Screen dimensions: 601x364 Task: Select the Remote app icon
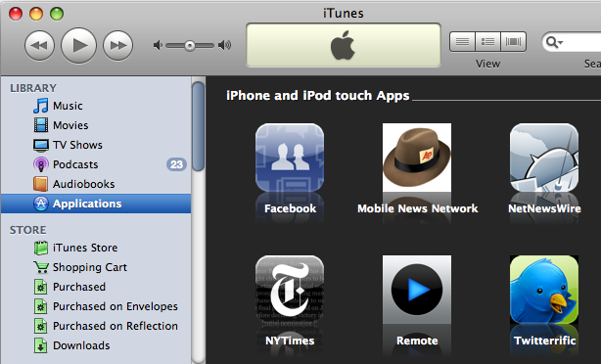pos(417,290)
